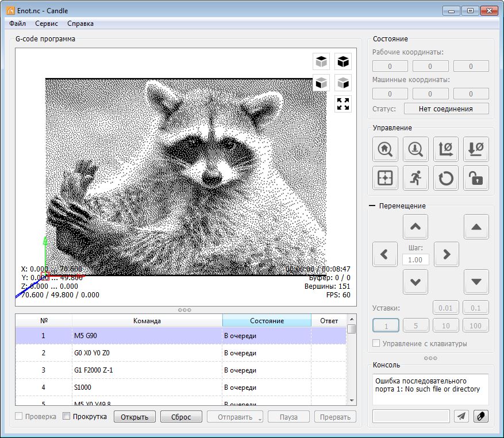Image resolution: width=504 pixels, height=438 pixels.
Task: Open the Файл menu
Action: (17, 24)
